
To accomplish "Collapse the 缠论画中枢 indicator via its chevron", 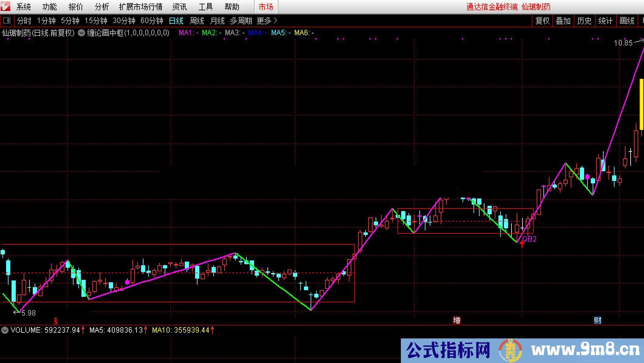I will pos(81,33).
